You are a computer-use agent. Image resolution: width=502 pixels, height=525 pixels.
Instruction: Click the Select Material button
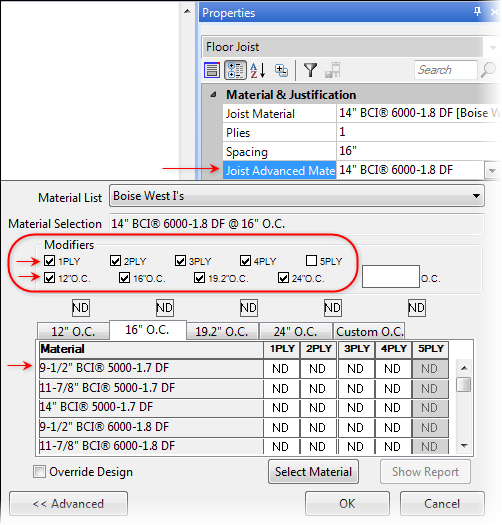[x=313, y=472]
